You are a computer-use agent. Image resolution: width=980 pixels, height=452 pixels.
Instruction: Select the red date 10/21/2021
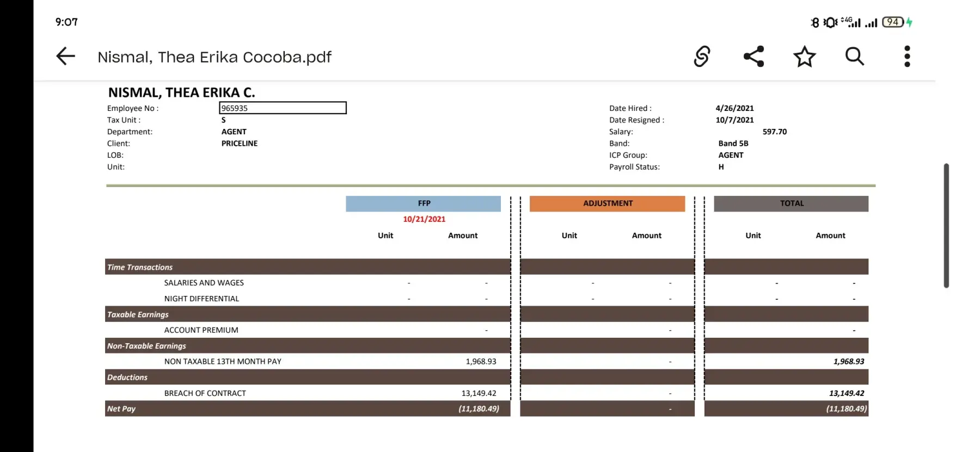pyautogui.click(x=424, y=219)
